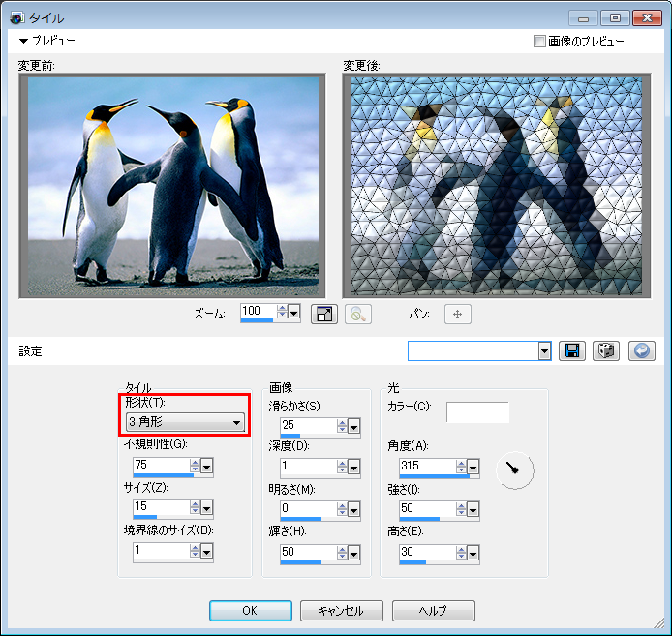Open the 深度(D) dropdown arrow
This screenshot has width=672, height=636.
[x=353, y=468]
